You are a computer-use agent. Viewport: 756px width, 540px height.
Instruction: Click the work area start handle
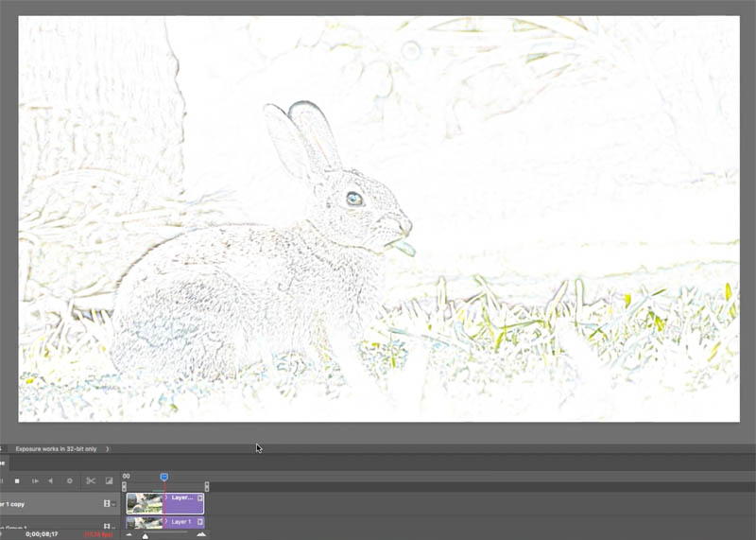point(124,486)
